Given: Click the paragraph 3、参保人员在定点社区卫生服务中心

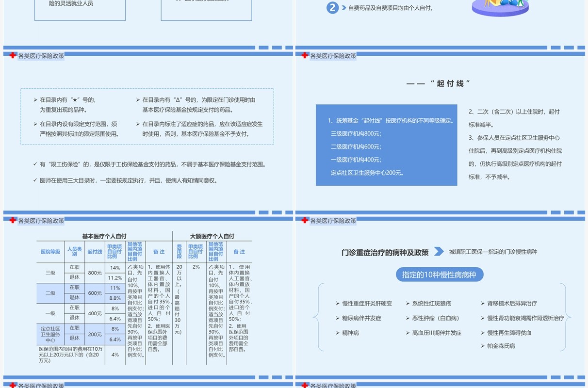Looking at the screenshot, I should [x=515, y=157].
